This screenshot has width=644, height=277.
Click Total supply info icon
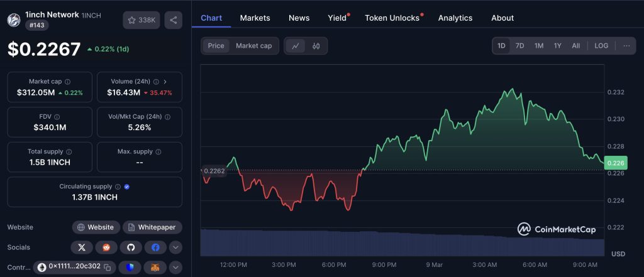[x=69, y=152]
